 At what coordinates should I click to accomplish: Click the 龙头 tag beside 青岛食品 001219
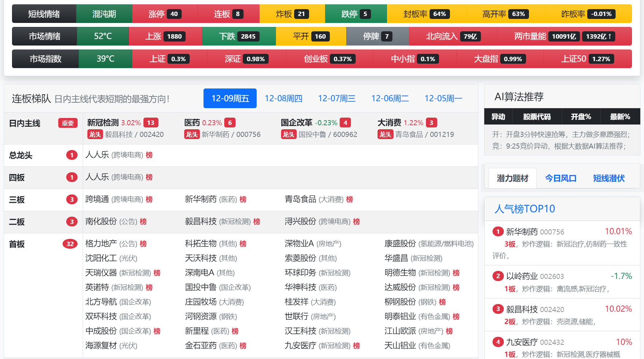pos(385,134)
